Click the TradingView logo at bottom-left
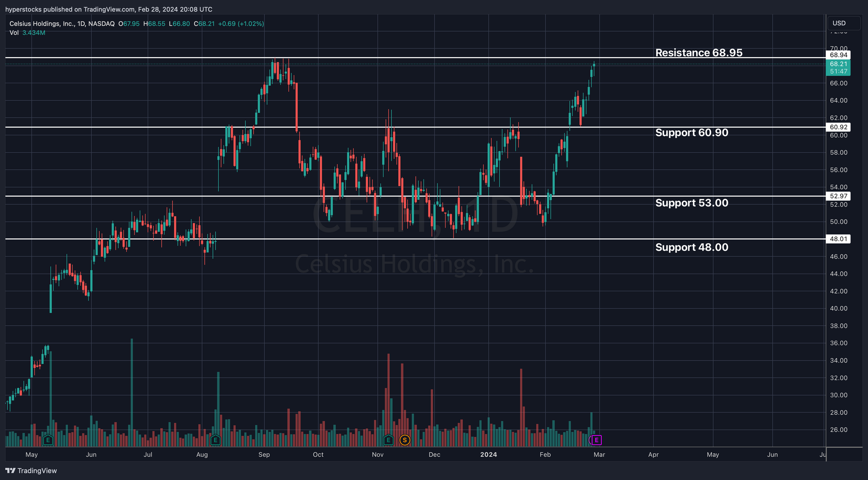Viewport: 868px width, 480px height. click(31, 471)
